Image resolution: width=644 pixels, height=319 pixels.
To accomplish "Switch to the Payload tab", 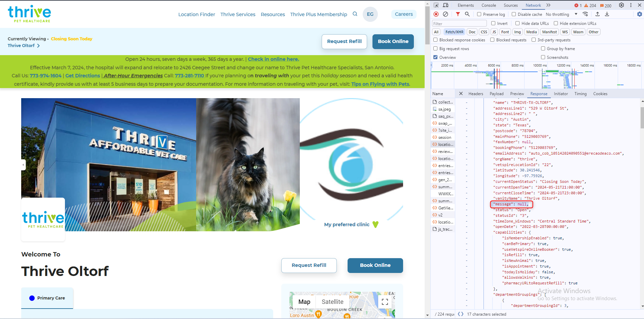I will (497, 94).
